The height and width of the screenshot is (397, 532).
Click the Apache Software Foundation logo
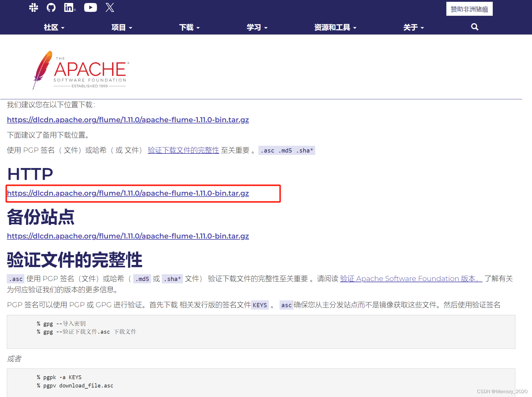[x=81, y=70]
